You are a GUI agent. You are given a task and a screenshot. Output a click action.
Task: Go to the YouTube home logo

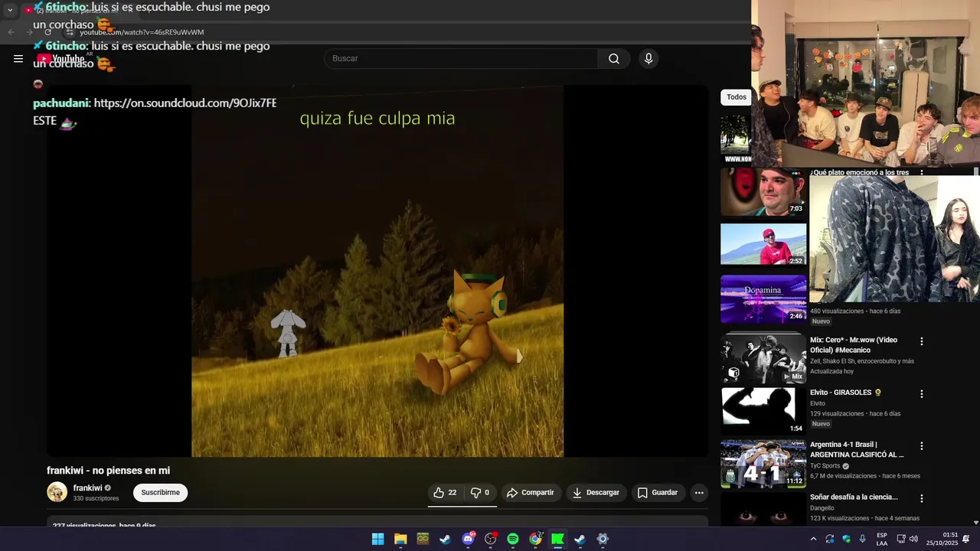point(60,59)
